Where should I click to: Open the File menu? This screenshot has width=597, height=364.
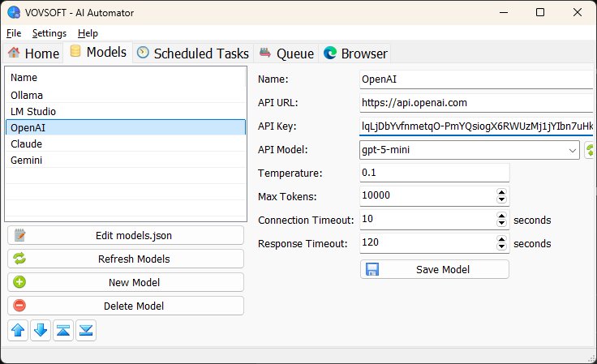[x=14, y=33]
